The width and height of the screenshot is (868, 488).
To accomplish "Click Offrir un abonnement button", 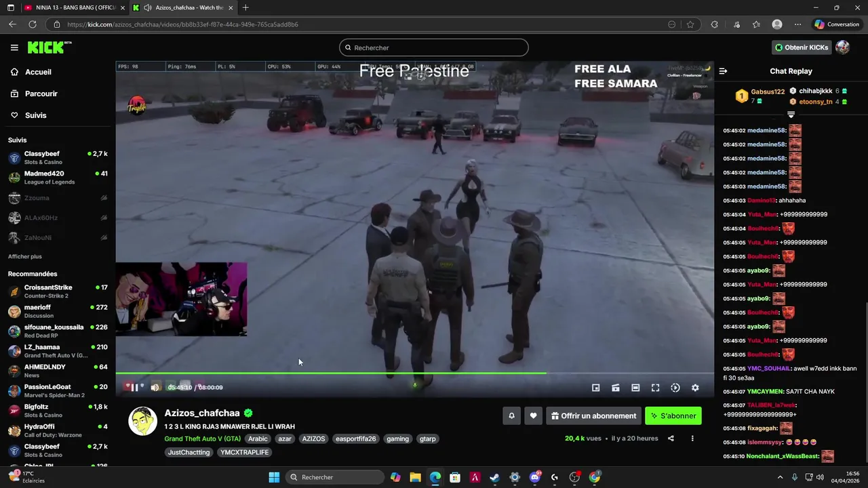I will coord(593,416).
